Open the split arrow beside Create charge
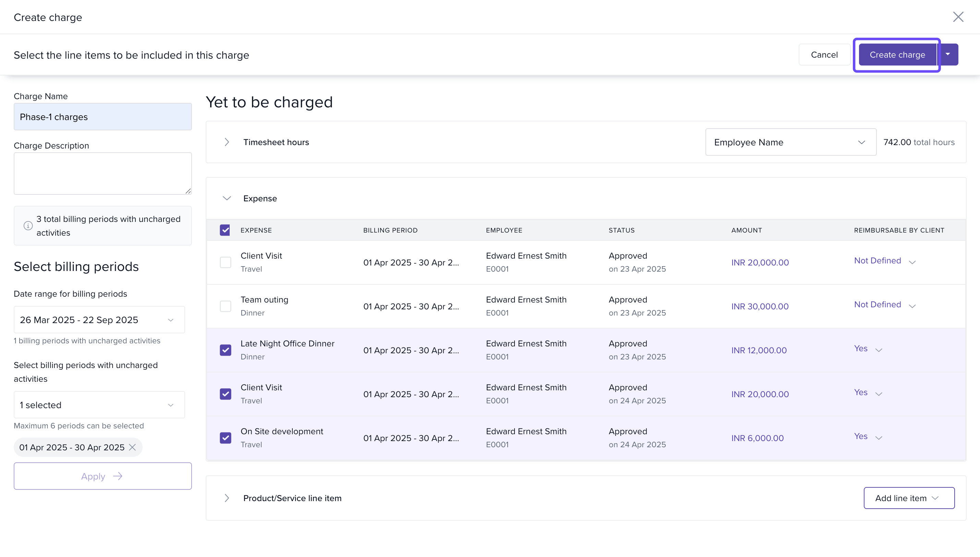980x557 pixels. tap(947, 54)
